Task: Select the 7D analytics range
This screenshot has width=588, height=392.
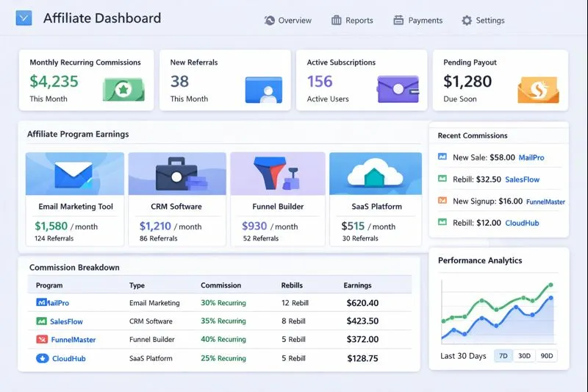Action: [x=503, y=356]
